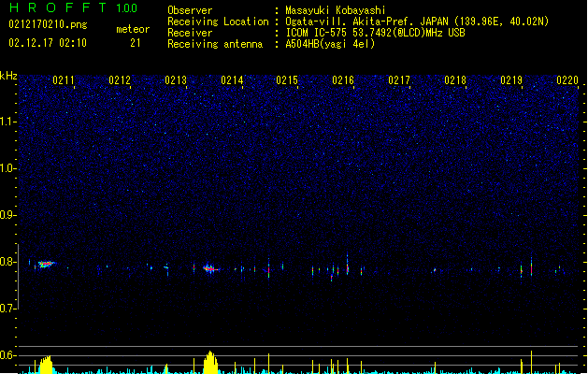Click the 0212 time marker

click(x=120, y=80)
